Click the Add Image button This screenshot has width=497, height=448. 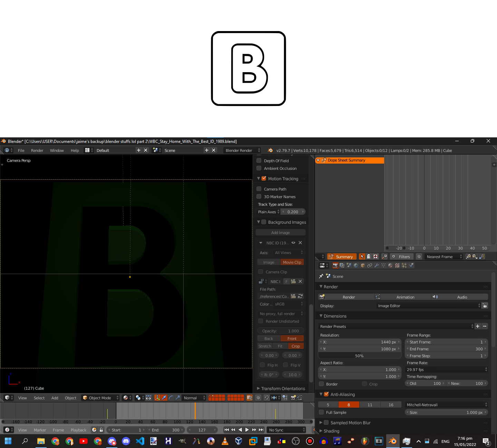[281, 232]
